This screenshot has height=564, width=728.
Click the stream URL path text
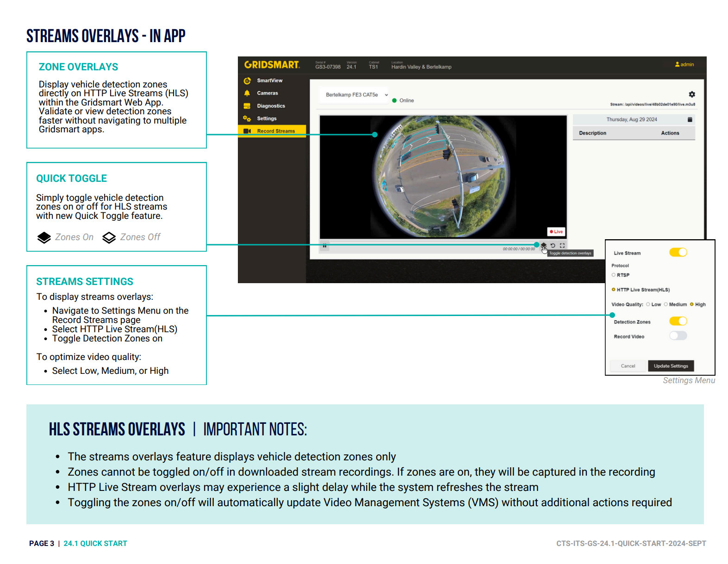[x=653, y=105]
